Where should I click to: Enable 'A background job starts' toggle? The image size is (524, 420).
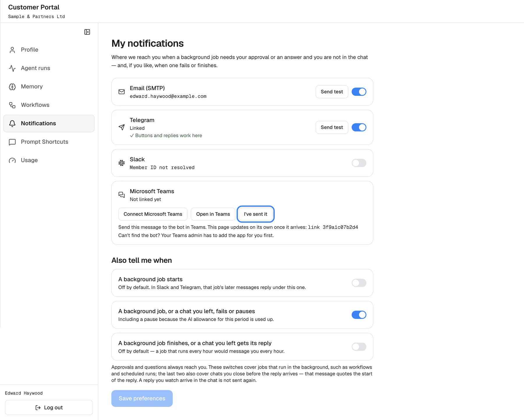click(359, 283)
